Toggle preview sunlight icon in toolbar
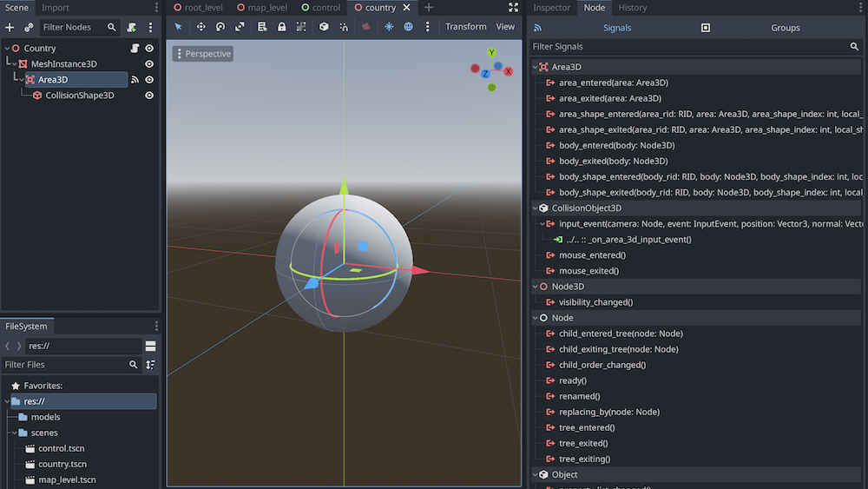The width and height of the screenshot is (868, 489). tap(389, 27)
